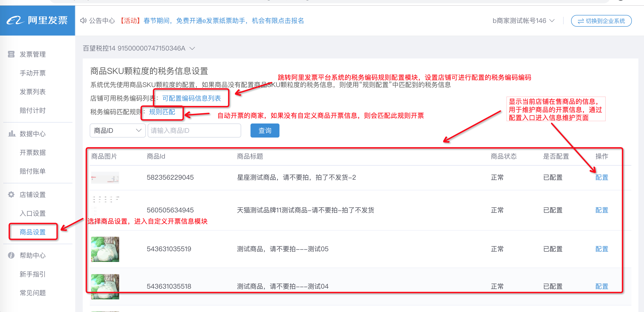Open the b商家测试帐号146 account dropdown
Viewport: 644px width, 312px height.
pyautogui.click(x=523, y=21)
